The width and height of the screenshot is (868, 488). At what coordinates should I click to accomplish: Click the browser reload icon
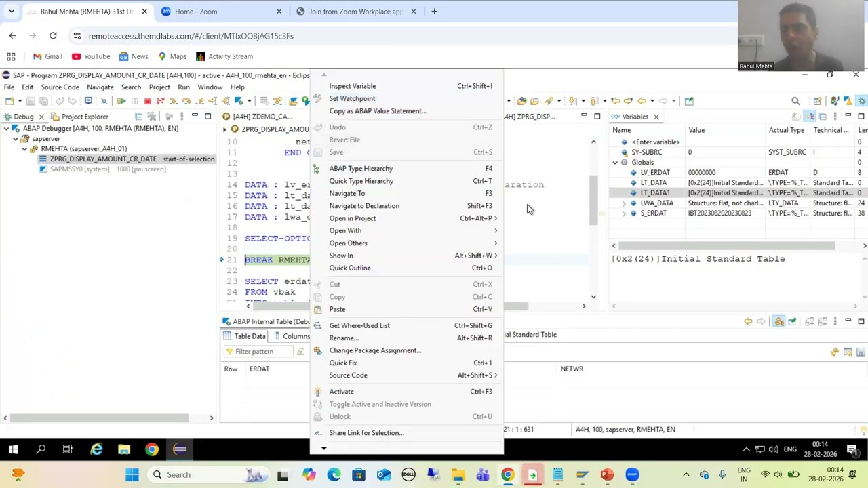coord(53,35)
